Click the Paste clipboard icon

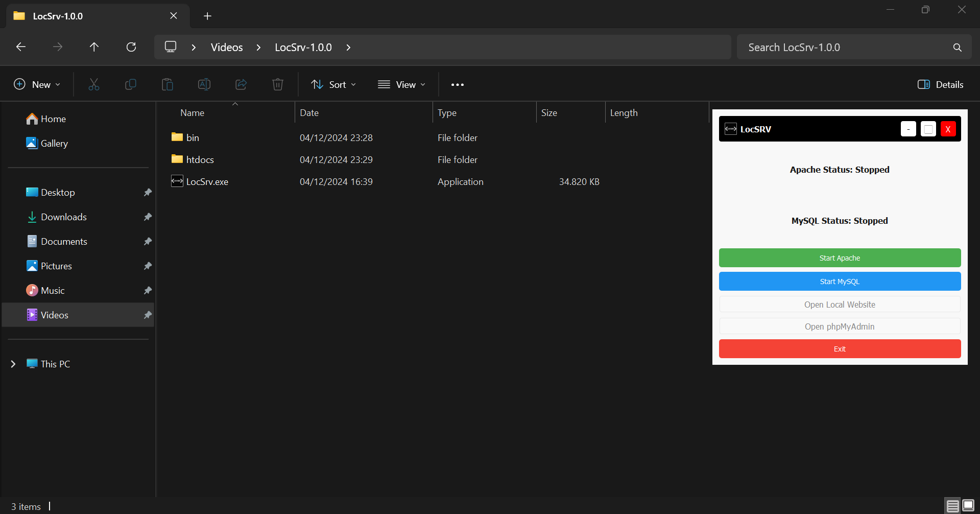(168, 84)
